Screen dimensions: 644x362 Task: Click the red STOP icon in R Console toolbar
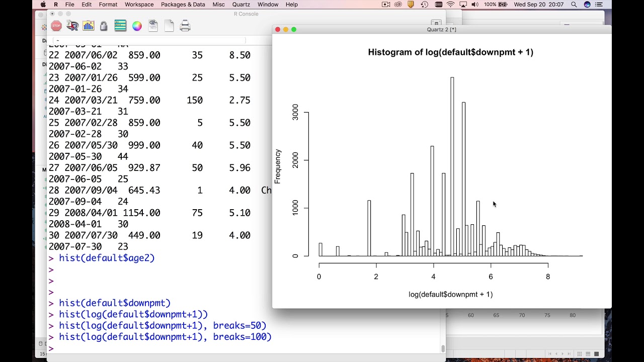pos(56,26)
